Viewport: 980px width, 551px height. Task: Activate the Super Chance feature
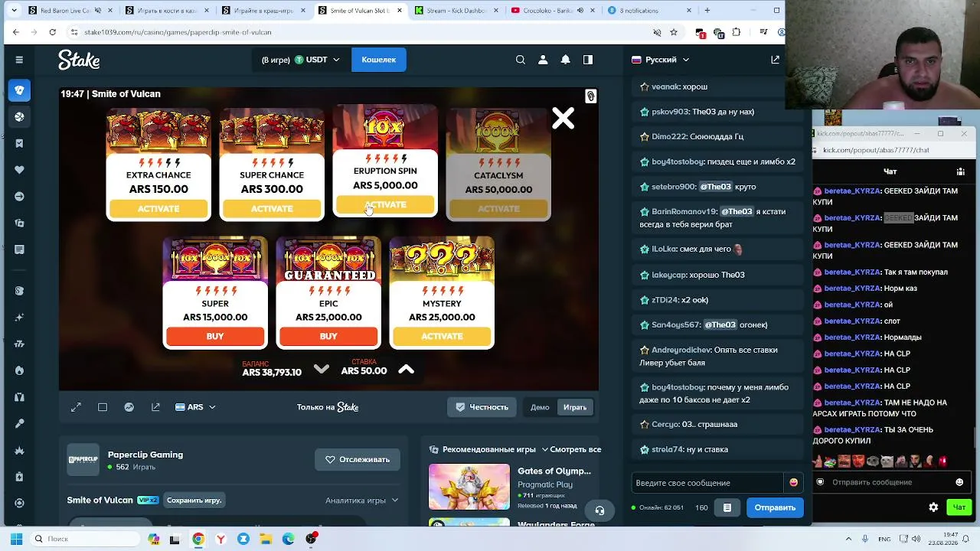(x=272, y=209)
